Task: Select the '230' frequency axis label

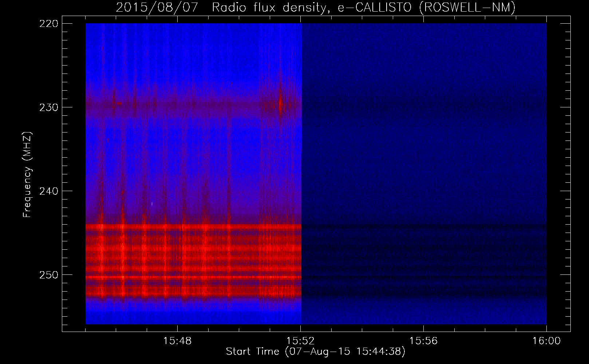Action: [x=48, y=107]
